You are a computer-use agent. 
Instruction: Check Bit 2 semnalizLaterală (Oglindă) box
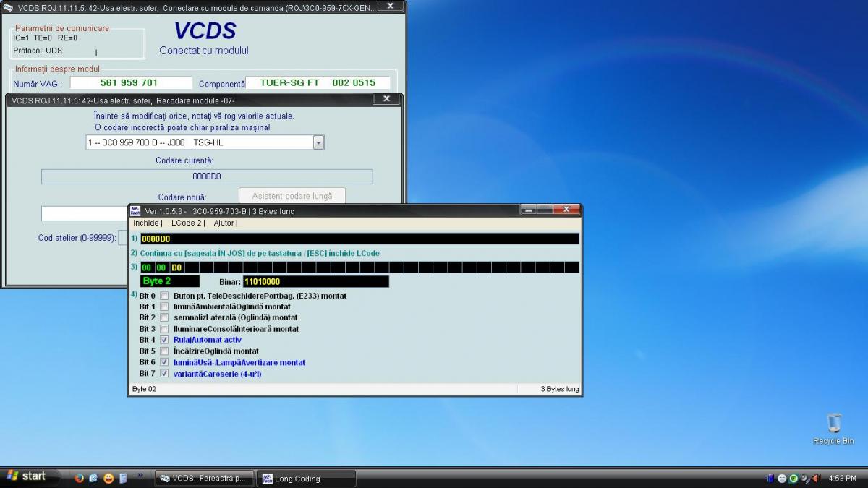[164, 317]
